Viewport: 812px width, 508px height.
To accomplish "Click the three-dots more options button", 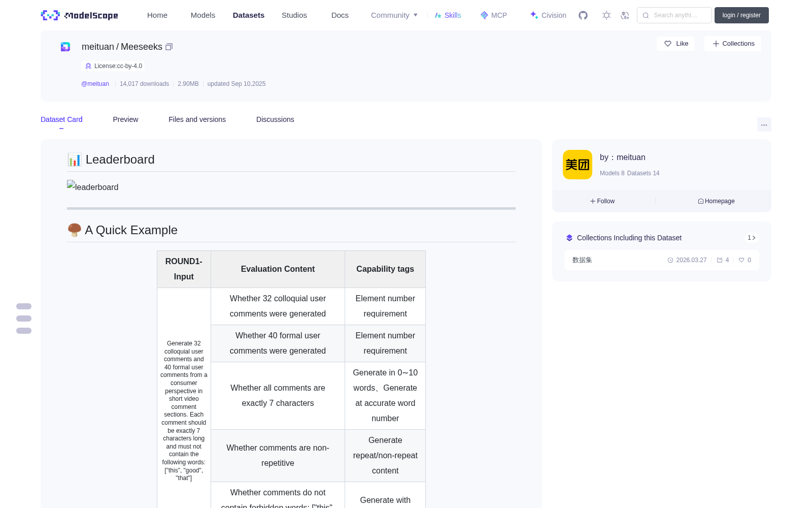I will tap(764, 124).
